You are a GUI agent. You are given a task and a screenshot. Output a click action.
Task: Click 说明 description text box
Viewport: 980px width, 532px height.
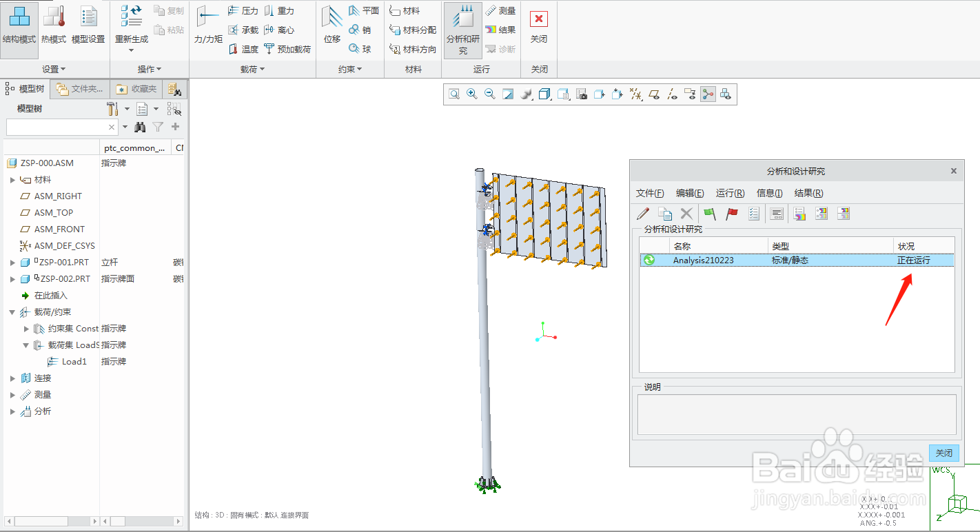tap(797, 414)
